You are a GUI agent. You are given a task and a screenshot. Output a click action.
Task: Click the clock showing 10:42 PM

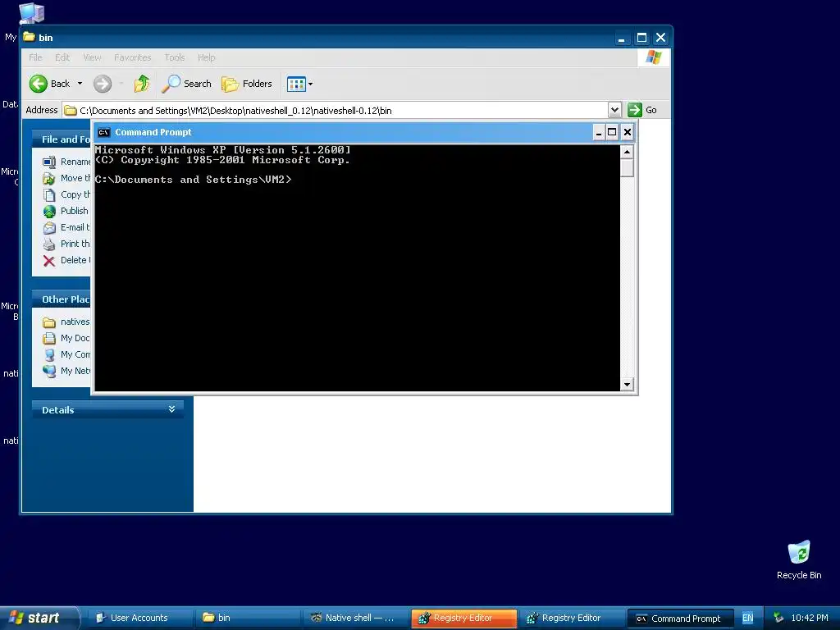[x=810, y=618]
